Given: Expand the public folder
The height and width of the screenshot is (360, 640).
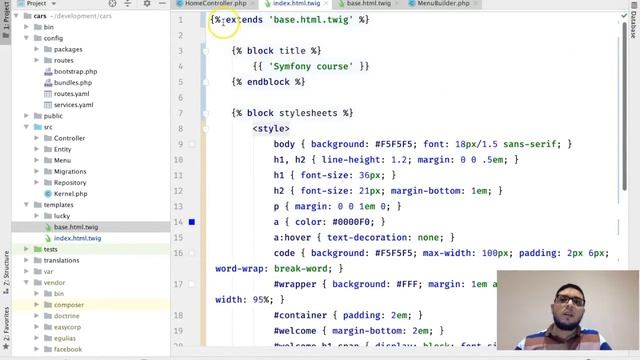Looking at the screenshot, I should click(27, 116).
